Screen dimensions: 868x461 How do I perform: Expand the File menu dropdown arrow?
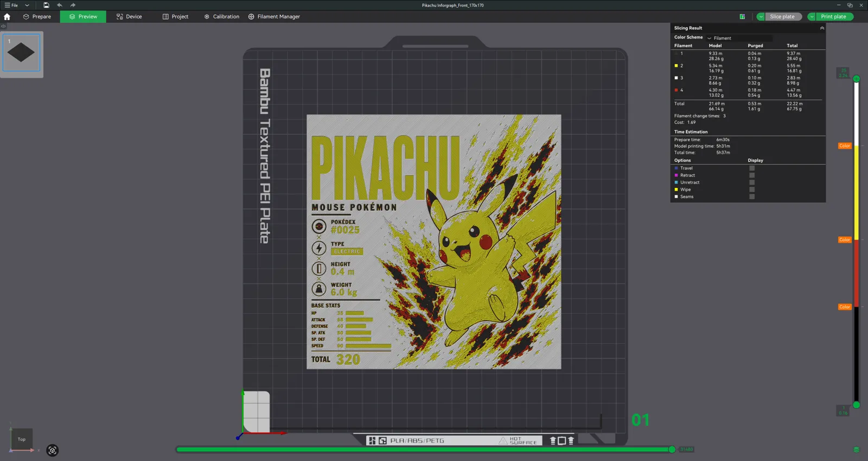27,5
